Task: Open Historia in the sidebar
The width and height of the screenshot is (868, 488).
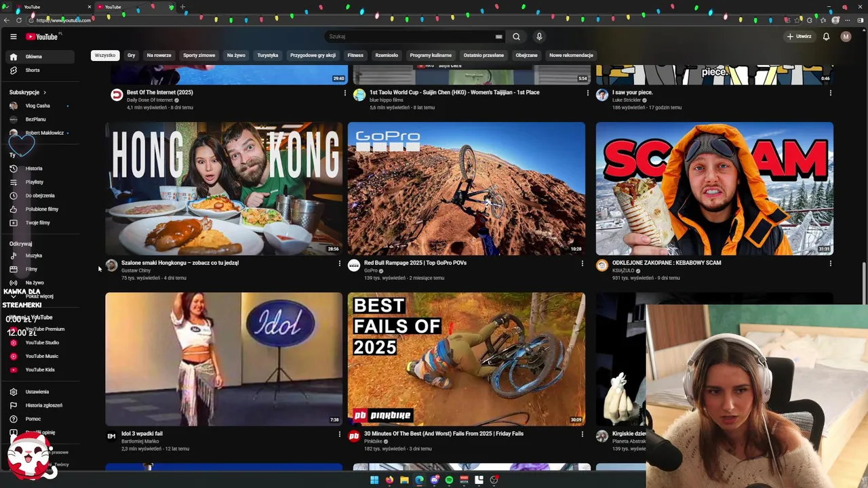Action: pos(40,168)
